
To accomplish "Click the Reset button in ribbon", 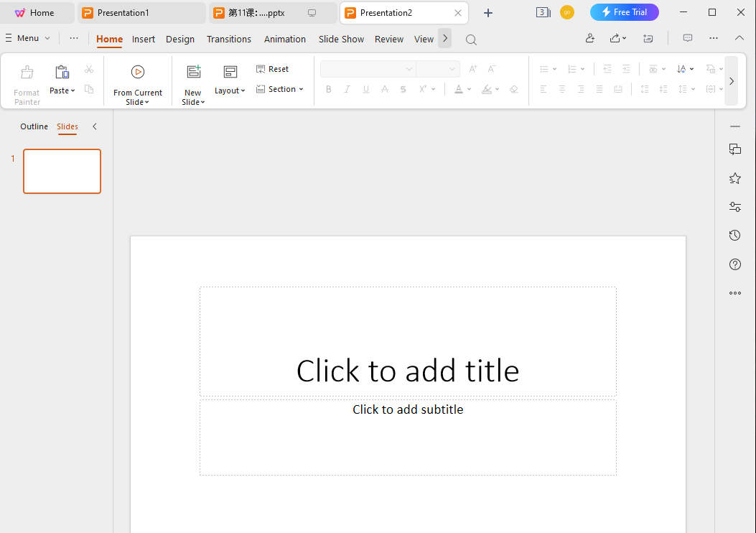I will coord(272,69).
